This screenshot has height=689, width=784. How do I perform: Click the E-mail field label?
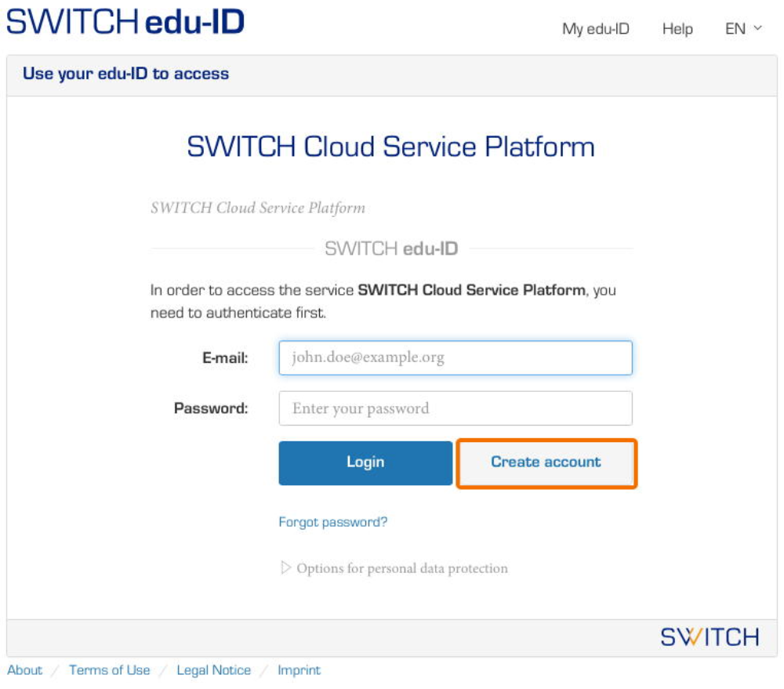[x=225, y=358]
